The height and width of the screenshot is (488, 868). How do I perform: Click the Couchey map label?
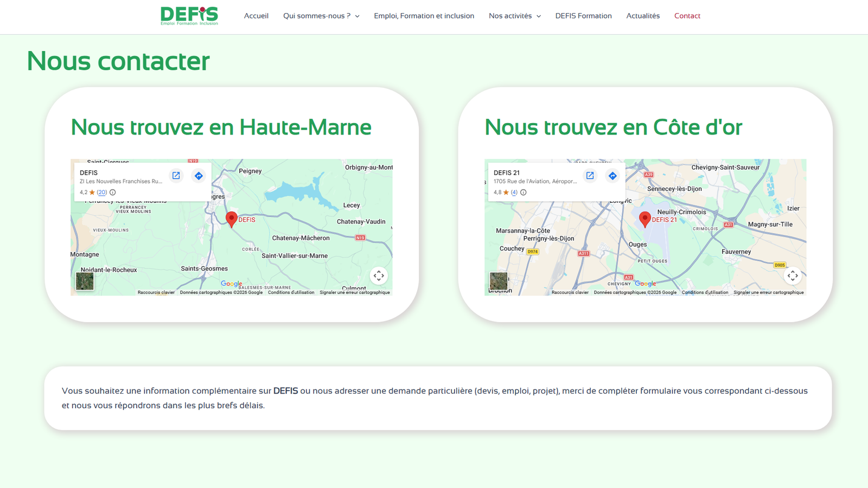click(512, 249)
